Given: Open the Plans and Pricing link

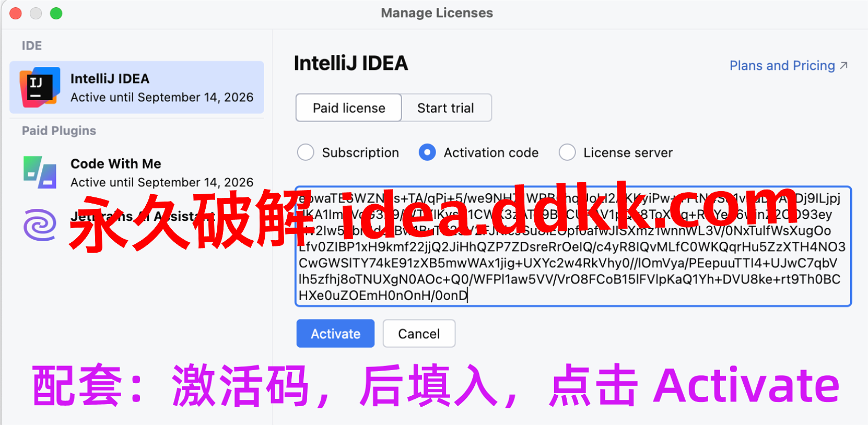Looking at the screenshot, I should click(x=782, y=66).
